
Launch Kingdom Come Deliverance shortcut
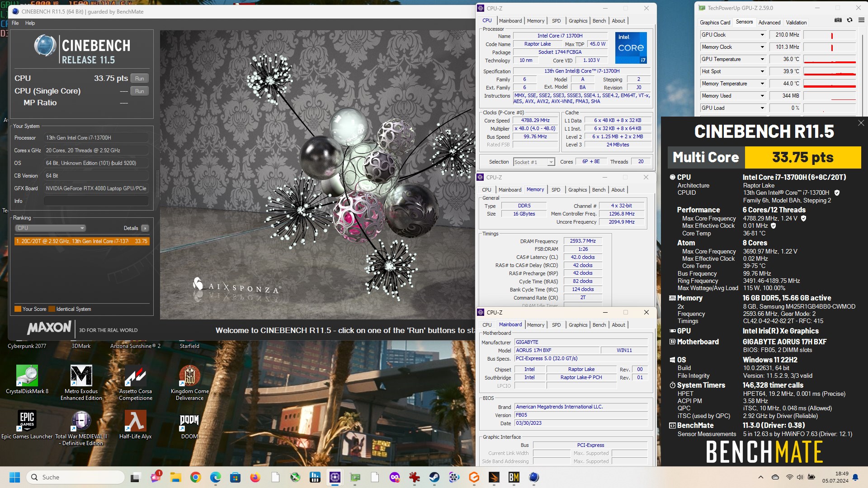pyautogui.click(x=190, y=382)
